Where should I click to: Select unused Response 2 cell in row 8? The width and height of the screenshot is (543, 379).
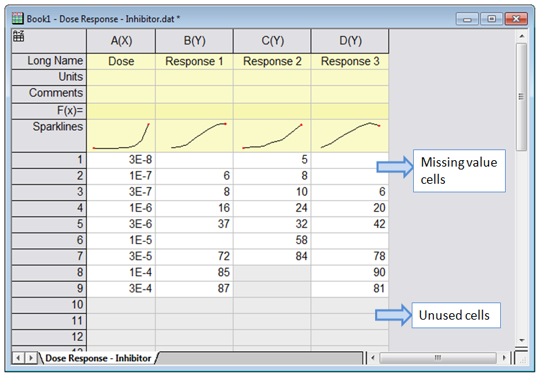[273, 273]
